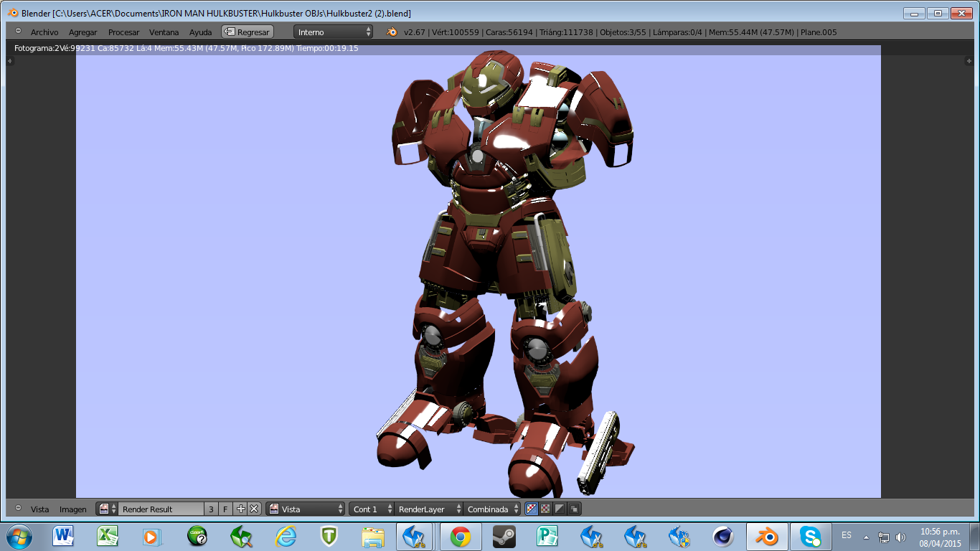Switch to Blender on the taskbar
This screenshot has width=980, height=551.
pos(767,536)
